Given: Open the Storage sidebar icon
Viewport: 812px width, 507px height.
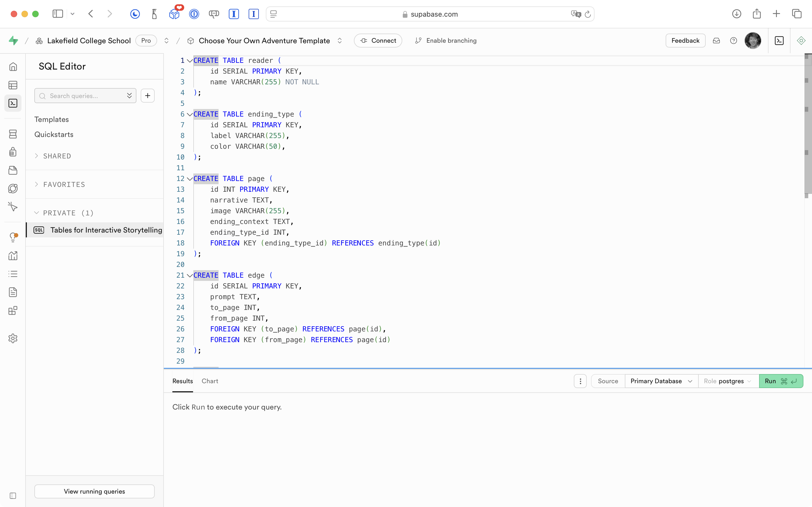Looking at the screenshot, I should pos(13,170).
